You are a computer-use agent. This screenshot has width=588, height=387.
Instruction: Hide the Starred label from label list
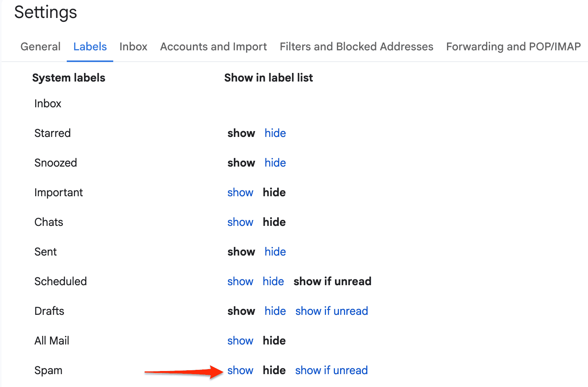tap(275, 133)
